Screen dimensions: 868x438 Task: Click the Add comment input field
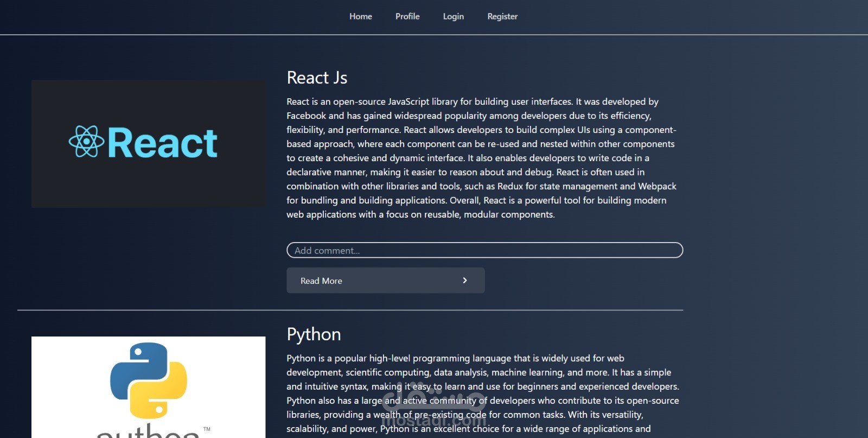484,250
